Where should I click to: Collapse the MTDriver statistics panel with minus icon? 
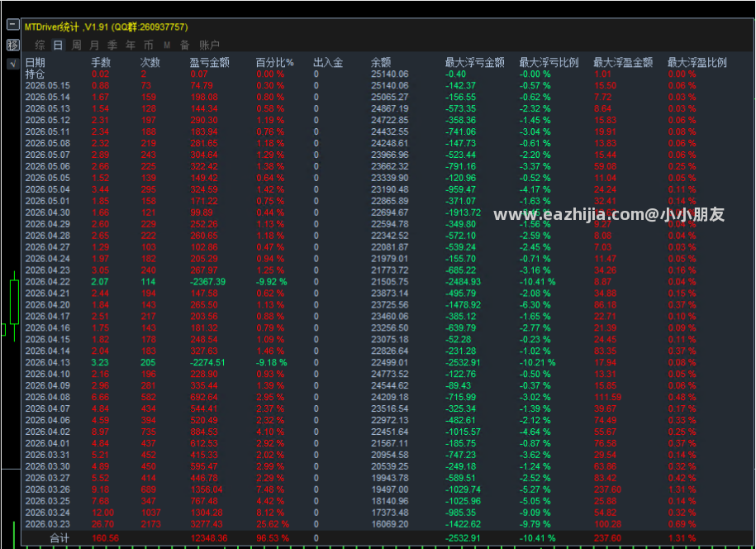[x=13, y=25]
